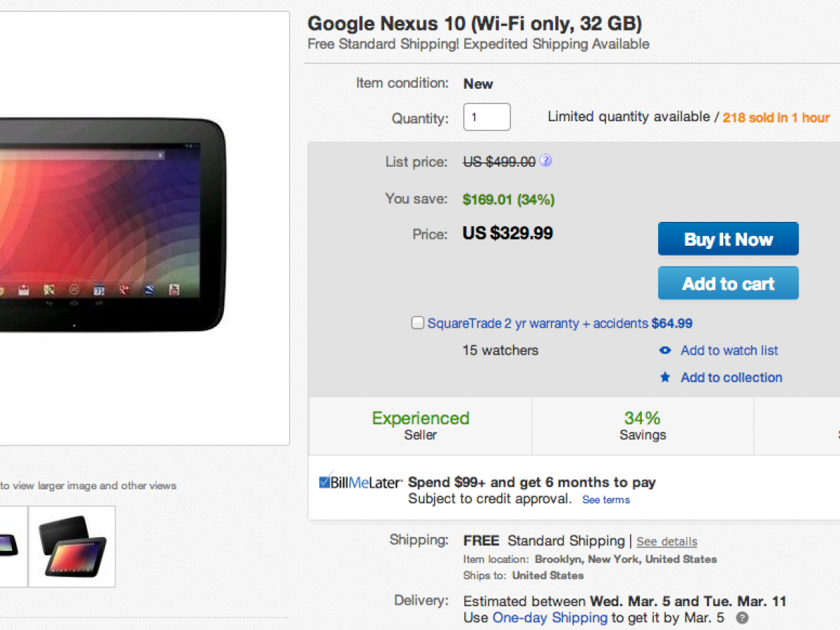This screenshot has height=630, width=840.
Task: Click the eye icon for the watch list
Action: pyautogui.click(x=665, y=351)
